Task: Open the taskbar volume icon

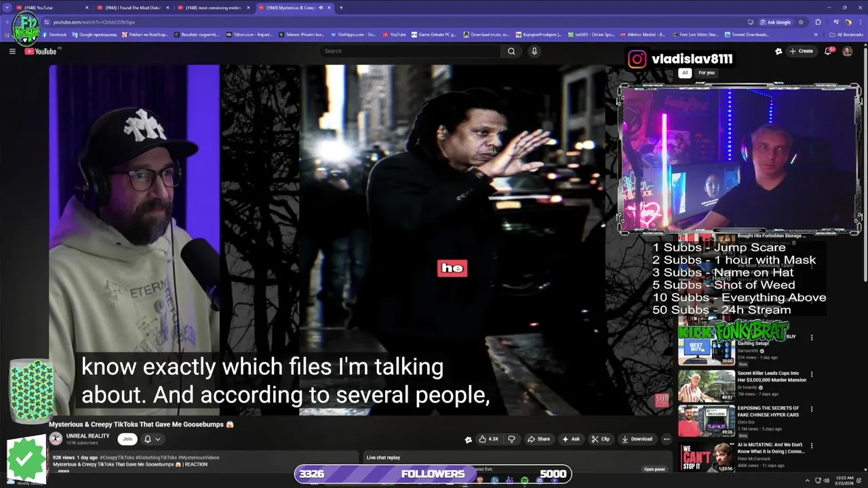Action: click(827, 481)
